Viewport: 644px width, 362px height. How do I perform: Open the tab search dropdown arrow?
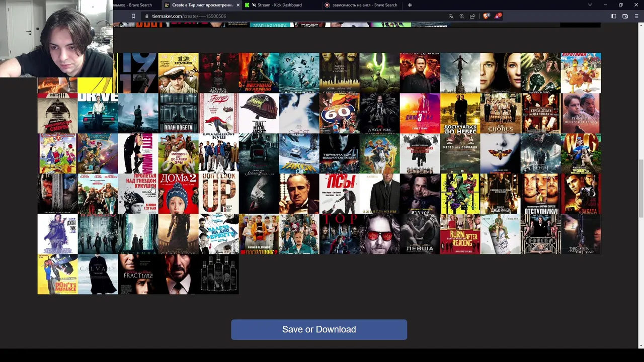point(590,5)
